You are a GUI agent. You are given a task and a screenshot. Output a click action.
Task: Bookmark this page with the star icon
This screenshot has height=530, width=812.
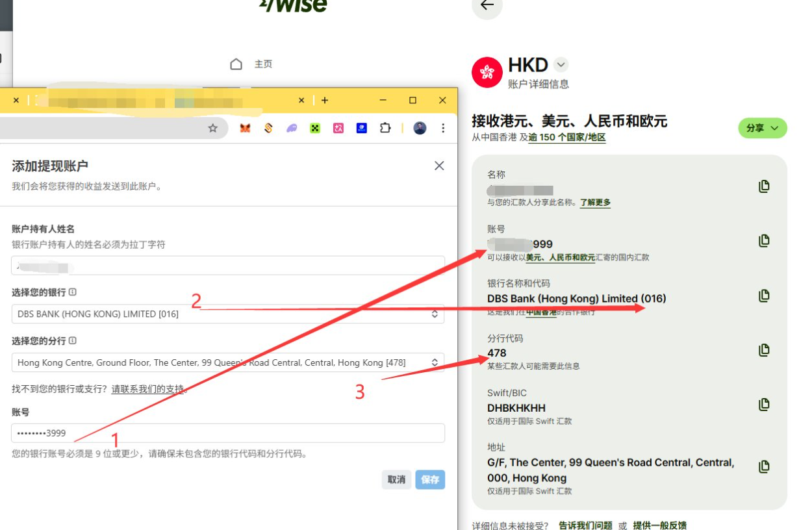212,128
